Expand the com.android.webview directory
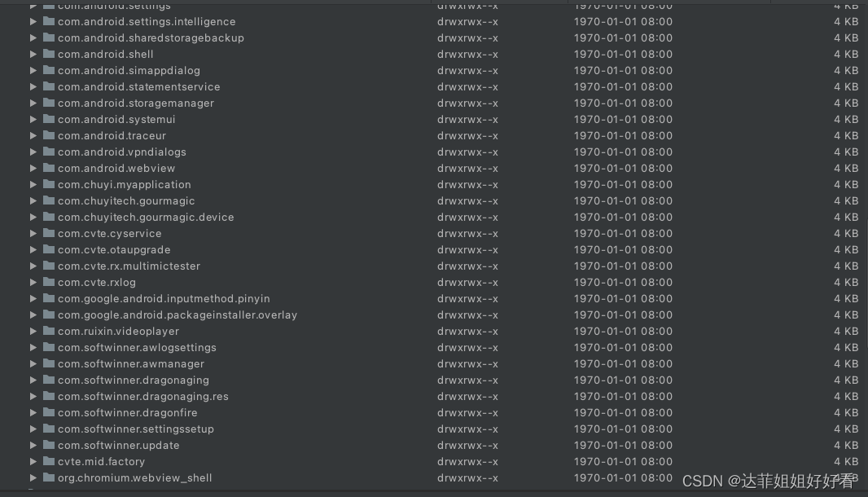This screenshot has width=868, height=497. coord(33,168)
